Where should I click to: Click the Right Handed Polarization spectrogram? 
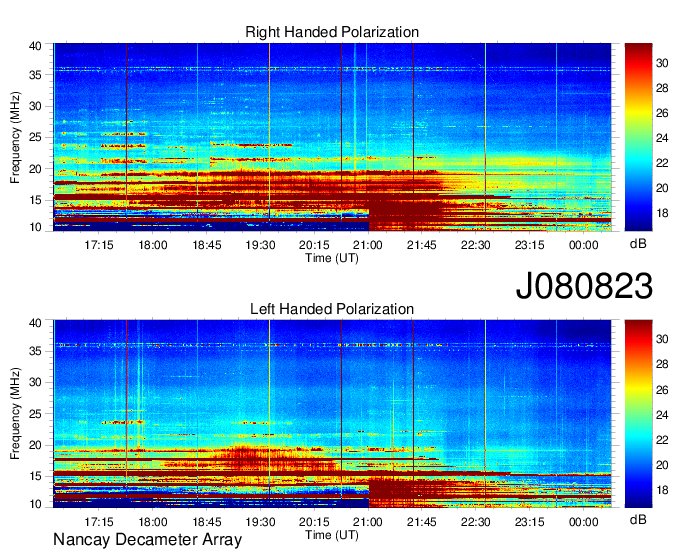[332, 137]
